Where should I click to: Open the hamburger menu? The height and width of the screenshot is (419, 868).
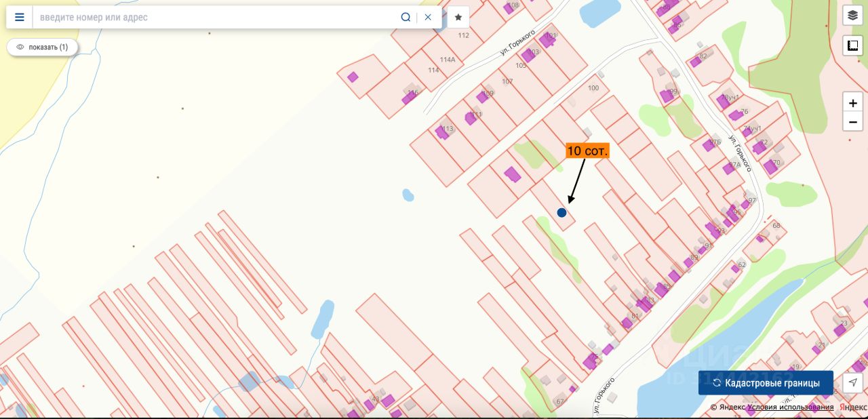(x=20, y=18)
